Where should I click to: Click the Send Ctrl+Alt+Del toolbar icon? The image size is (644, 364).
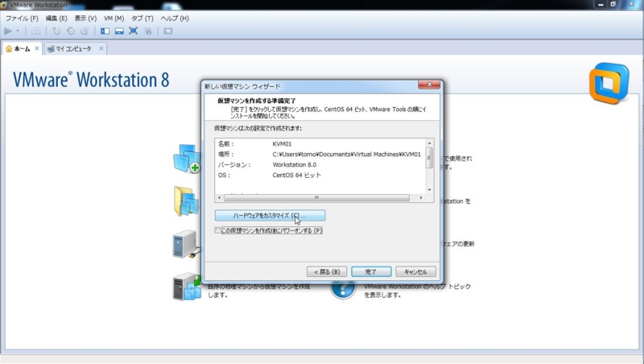[35, 31]
